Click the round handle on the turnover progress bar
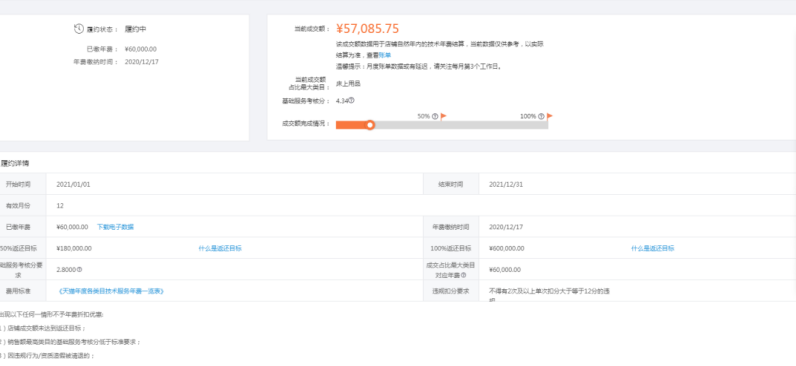This screenshot has height=366, width=796. pyautogui.click(x=370, y=125)
